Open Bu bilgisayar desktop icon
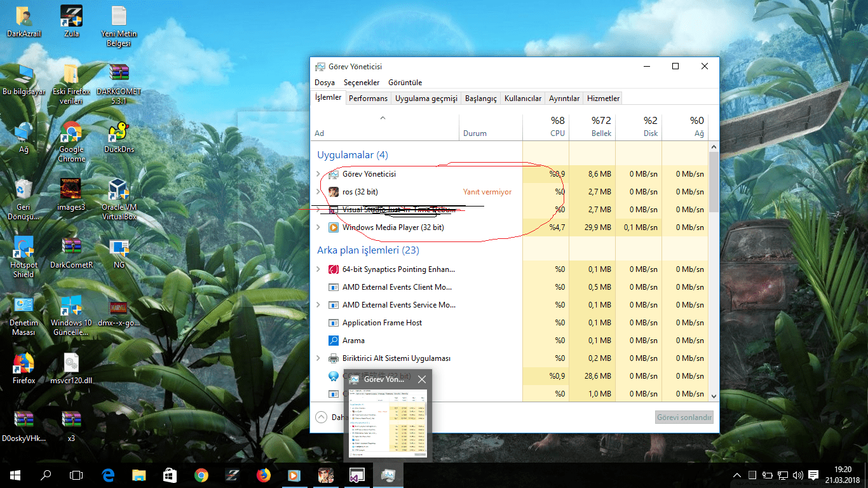 pos(24,79)
